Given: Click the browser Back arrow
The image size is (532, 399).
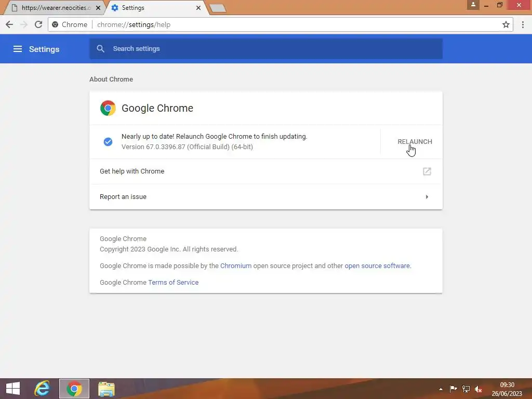Looking at the screenshot, I should click(x=9, y=24).
